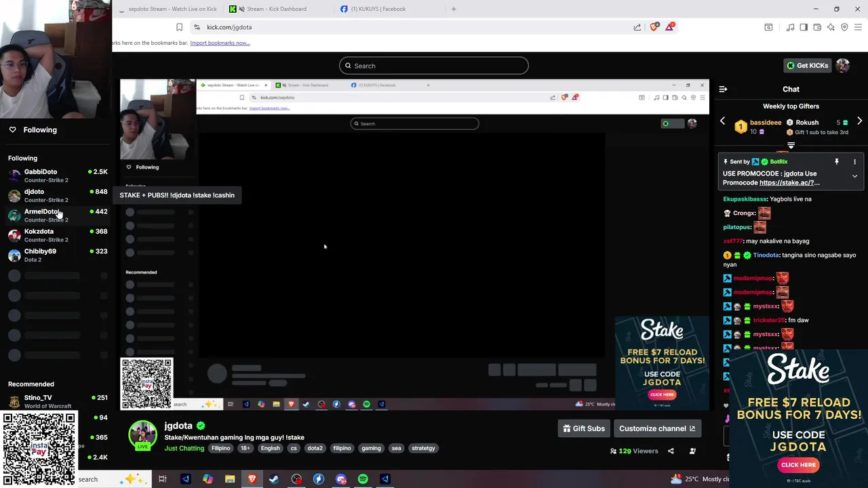Click the stratetgy stream tag

point(423,448)
